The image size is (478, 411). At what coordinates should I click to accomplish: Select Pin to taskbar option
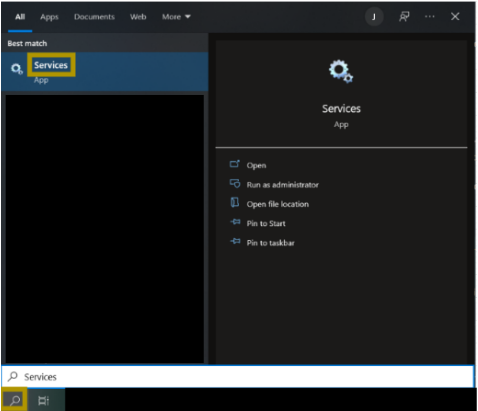click(x=270, y=243)
